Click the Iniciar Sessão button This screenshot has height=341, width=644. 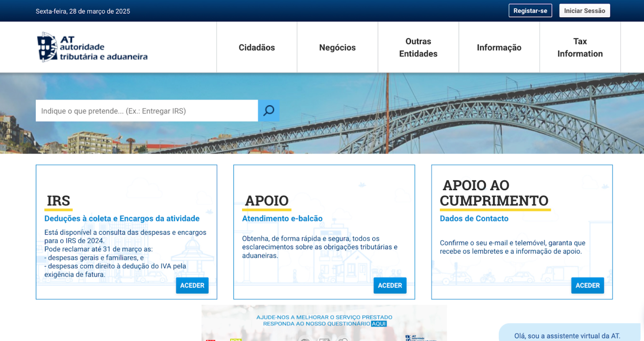tap(584, 10)
